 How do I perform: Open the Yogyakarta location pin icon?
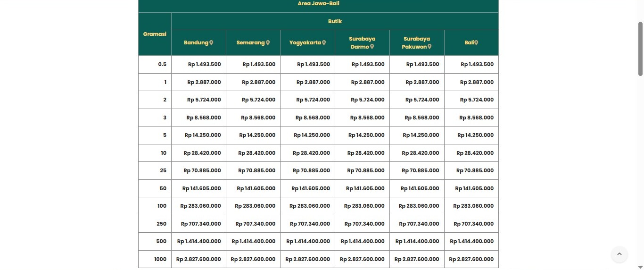[324, 43]
